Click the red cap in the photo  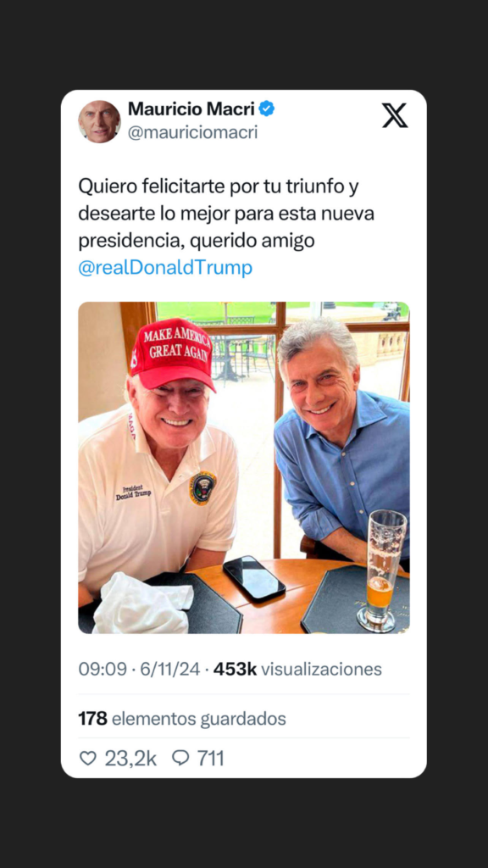pyautogui.click(x=172, y=353)
